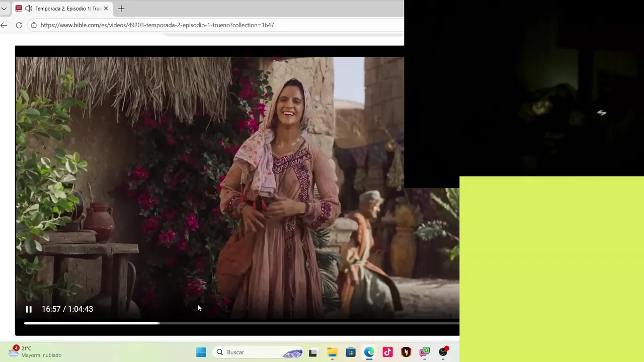Reload the bible.com page
644x362 pixels.
point(19,25)
